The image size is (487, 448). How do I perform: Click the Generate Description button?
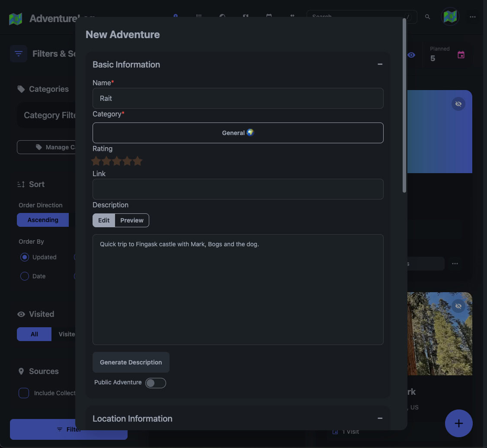[x=131, y=362]
